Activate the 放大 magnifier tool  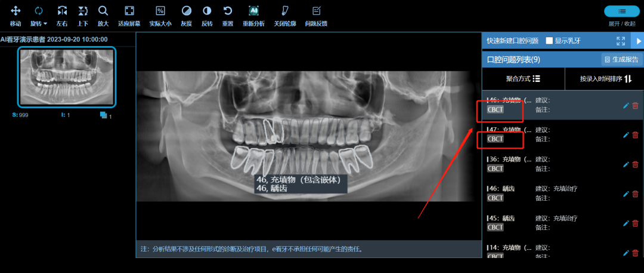[103, 16]
